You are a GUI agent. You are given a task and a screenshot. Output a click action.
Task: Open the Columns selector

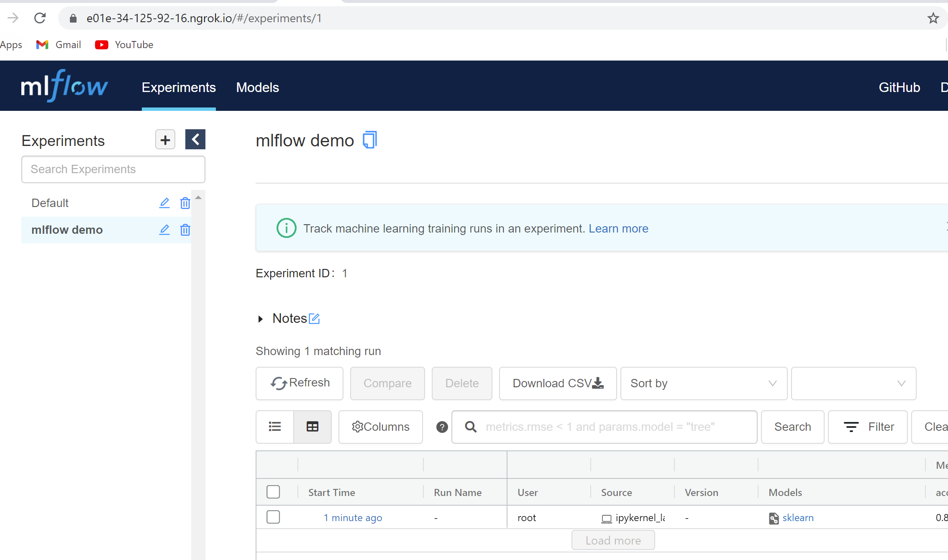coord(381,427)
